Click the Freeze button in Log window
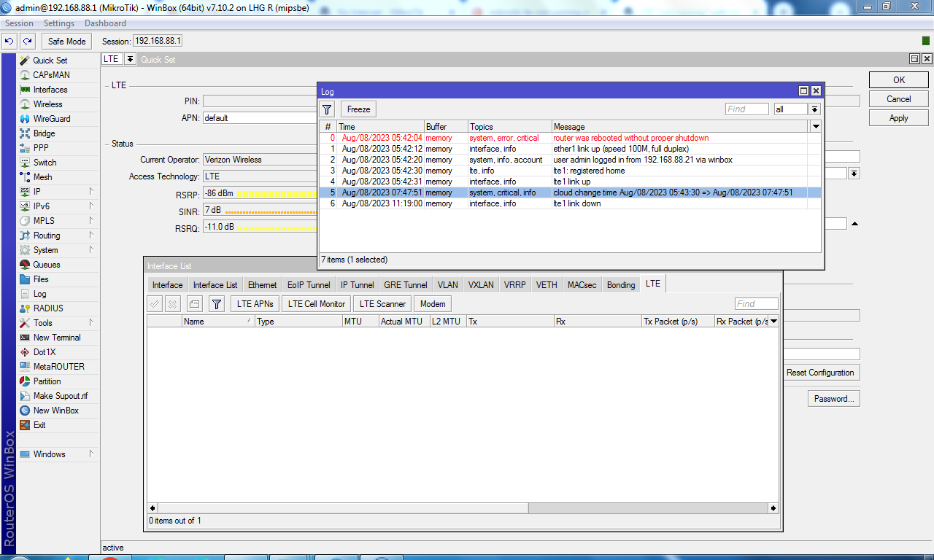Screen dimensions: 934x560 [x=358, y=109]
